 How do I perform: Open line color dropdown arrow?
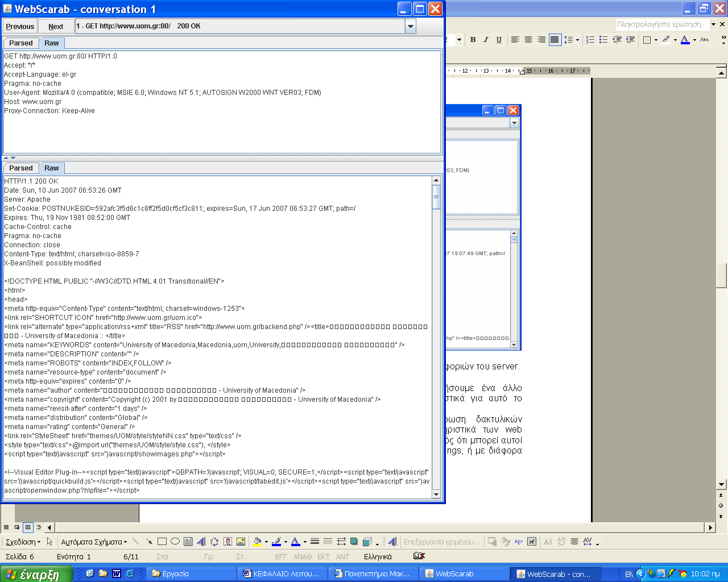click(x=286, y=542)
